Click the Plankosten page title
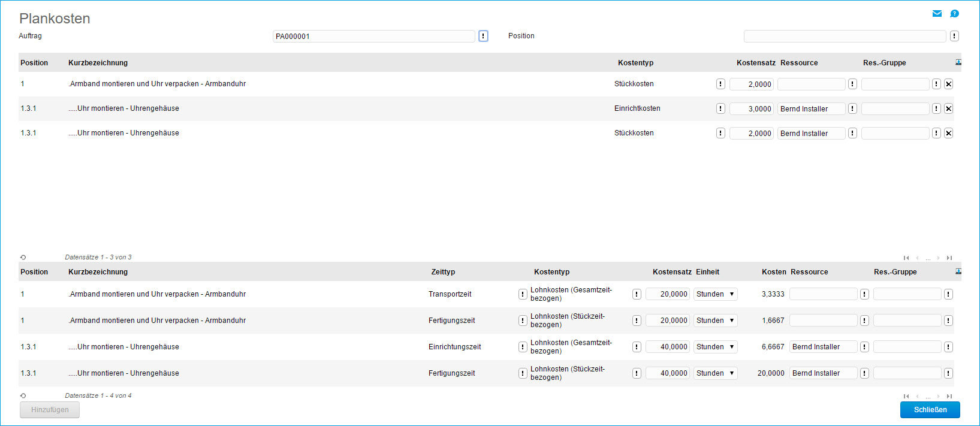 point(55,19)
